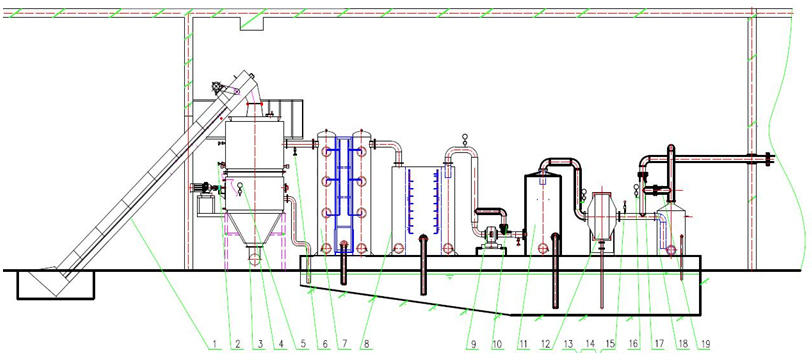Viewport: 812px width, 360px height.
Task: Click the callout number 1 label
Action: click(x=214, y=344)
